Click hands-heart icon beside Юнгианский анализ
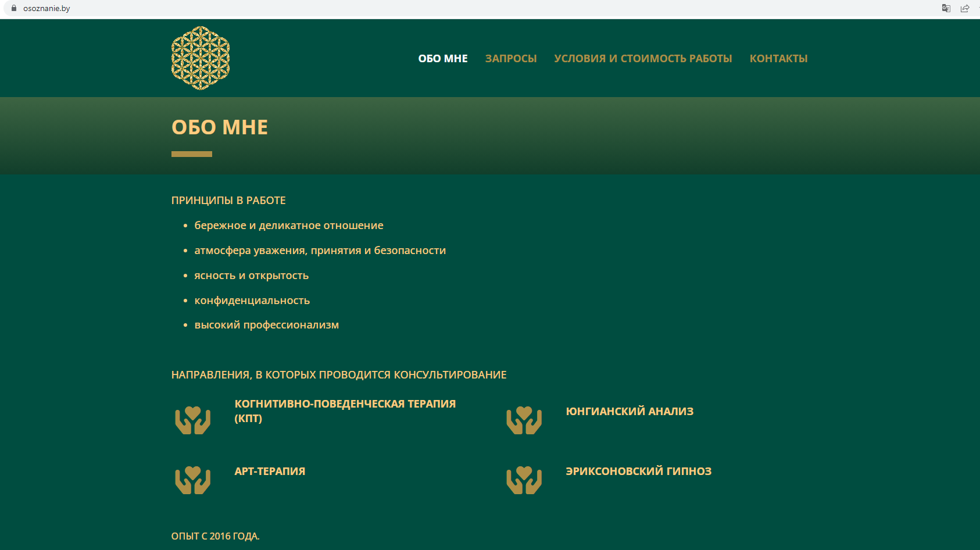Viewport: 980px width, 550px height. 524,420
